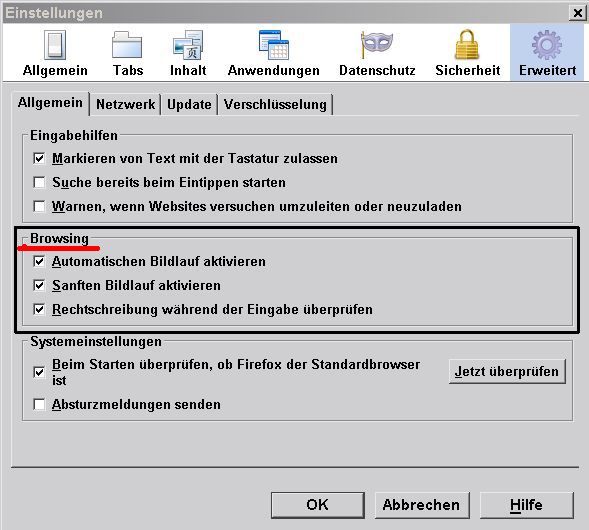Image resolution: width=589 pixels, height=530 pixels.
Task: Enable Suche bereits beim Eintippen starten
Action: [39, 183]
